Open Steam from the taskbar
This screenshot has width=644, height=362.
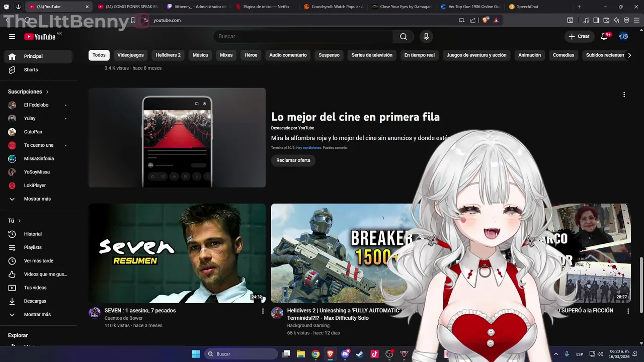pos(359,354)
